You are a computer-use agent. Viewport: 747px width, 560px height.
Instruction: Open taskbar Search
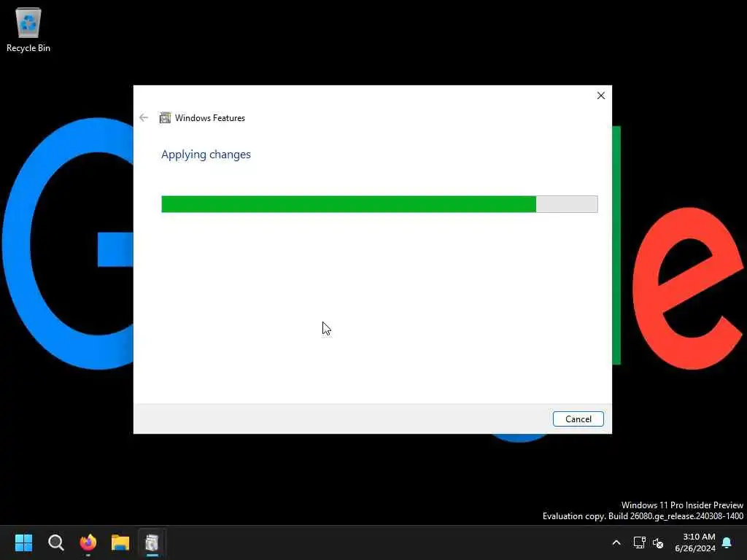[55, 542]
